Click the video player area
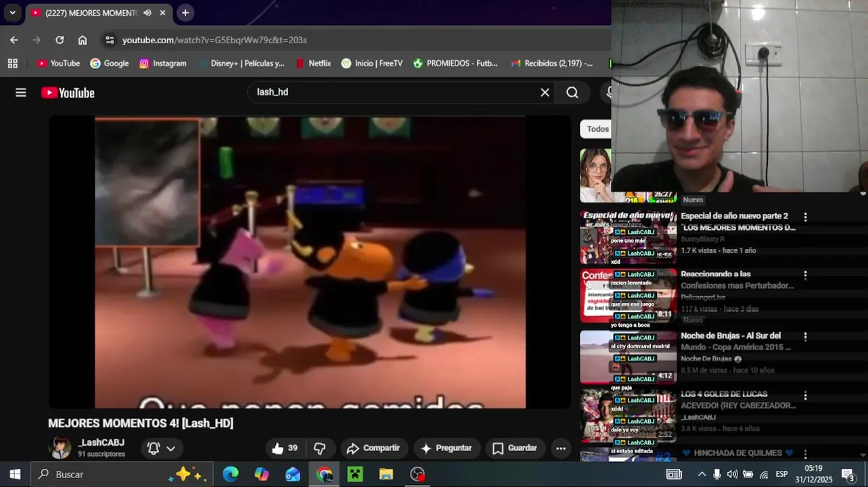Viewport: 868px width, 487px height. pyautogui.click(x=310, y=262)
